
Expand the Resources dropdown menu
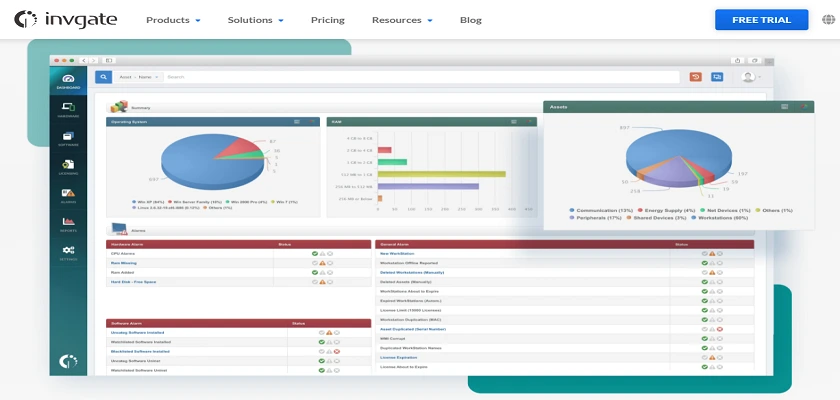tap(402, 20)
